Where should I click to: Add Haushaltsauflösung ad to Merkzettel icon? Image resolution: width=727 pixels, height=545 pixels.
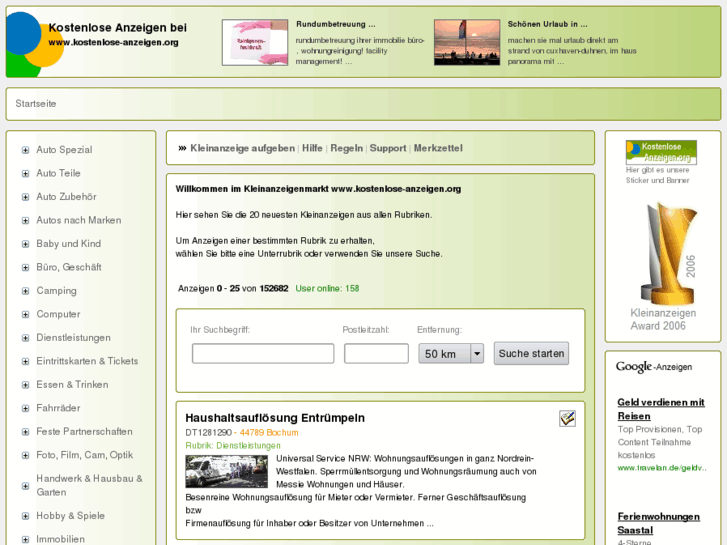tap(568, 419)
